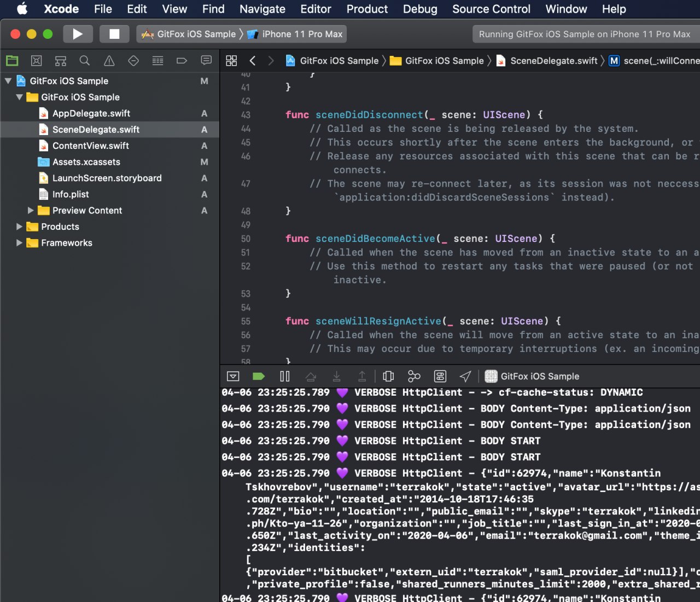Image resolution: width=700 pixels, height=602 pixels.
Task: Open the Navigate menu
Action: tap(262, 9)
